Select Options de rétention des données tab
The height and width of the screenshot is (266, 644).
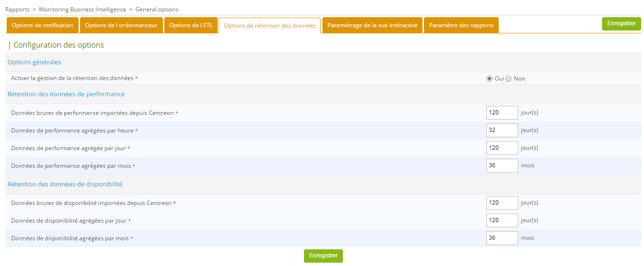point(270,26)
